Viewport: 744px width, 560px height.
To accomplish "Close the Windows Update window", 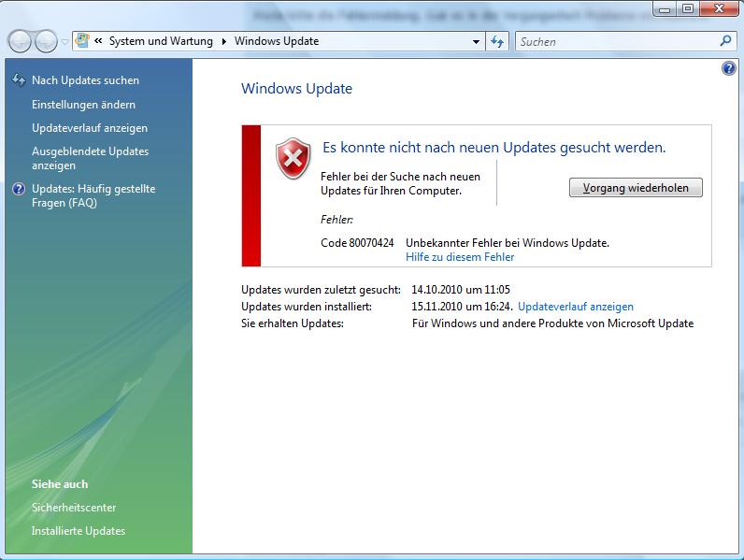I will tap(720, 8).
